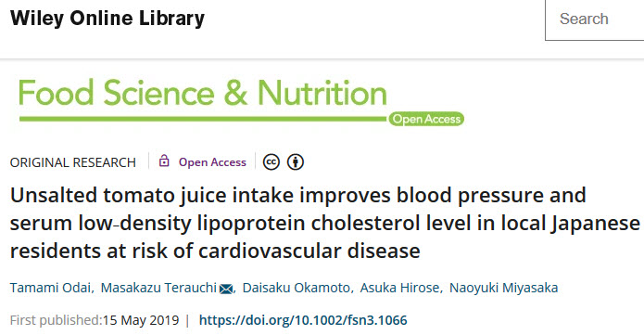This screenshot has width=644, height=335.
Task: View author Daisaku Okamoto's information
Action: [x=296, y=288]
